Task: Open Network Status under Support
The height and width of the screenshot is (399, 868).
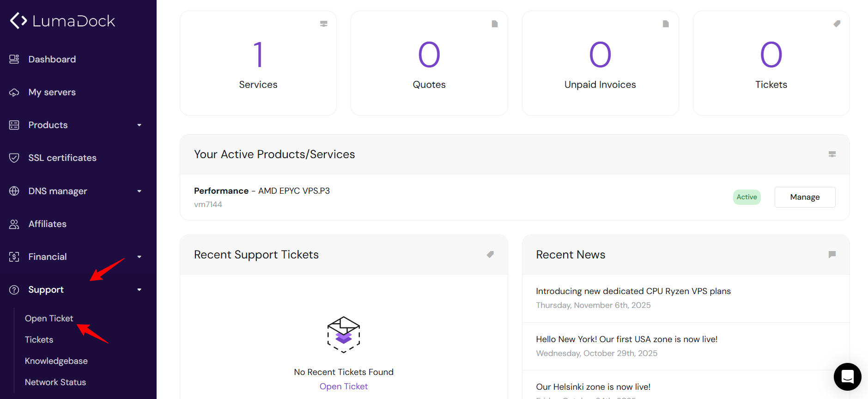Action: (55, 382)
